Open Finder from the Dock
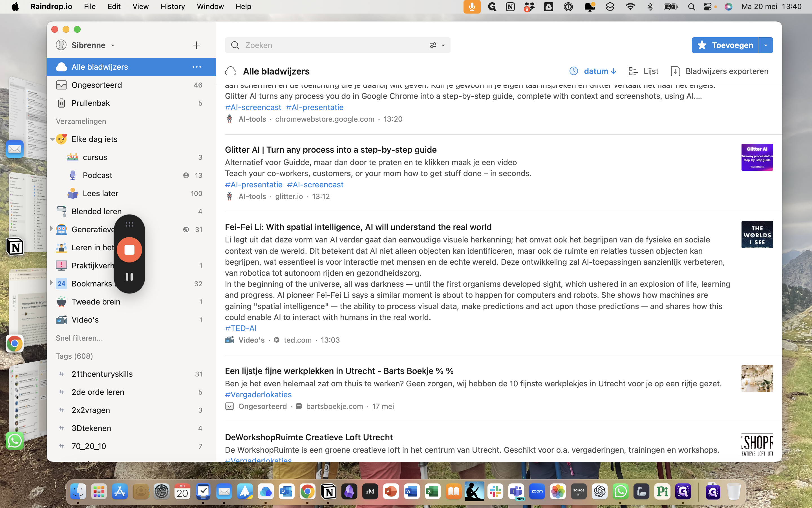Screen dimensions: 812x508 pyautogui.click(x=78, y=492)
